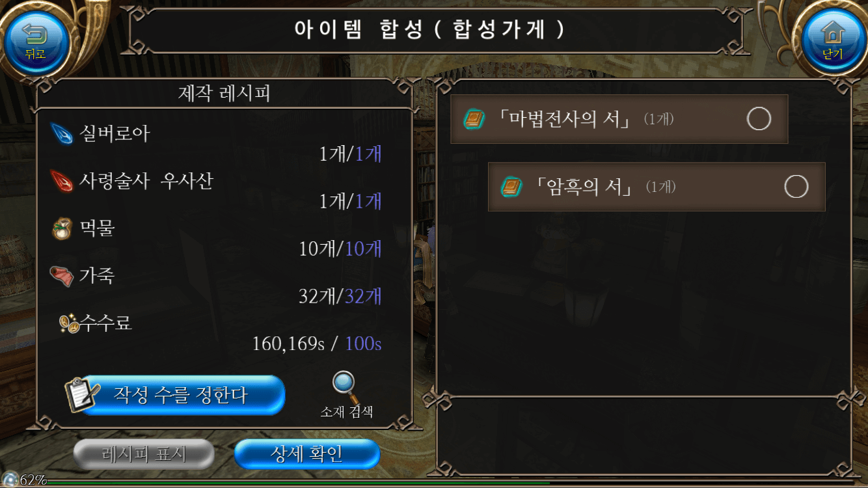Click the 가죽 leather icon

(62, 276)
